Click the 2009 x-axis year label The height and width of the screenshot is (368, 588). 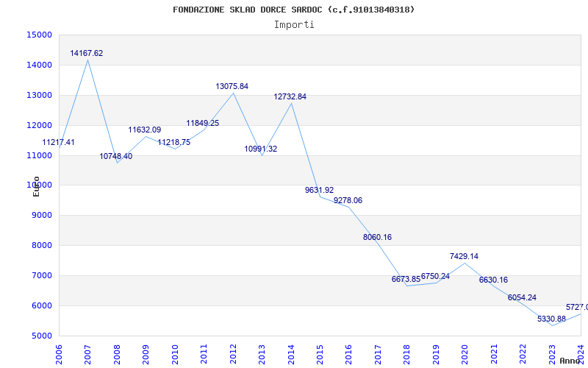(146, 354)
